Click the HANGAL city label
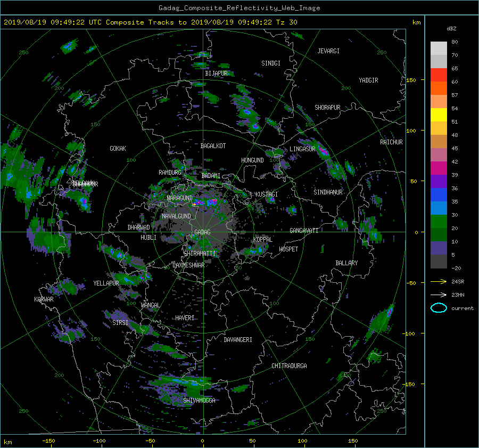This screenshot has width=479, height=448. [150, 305]
